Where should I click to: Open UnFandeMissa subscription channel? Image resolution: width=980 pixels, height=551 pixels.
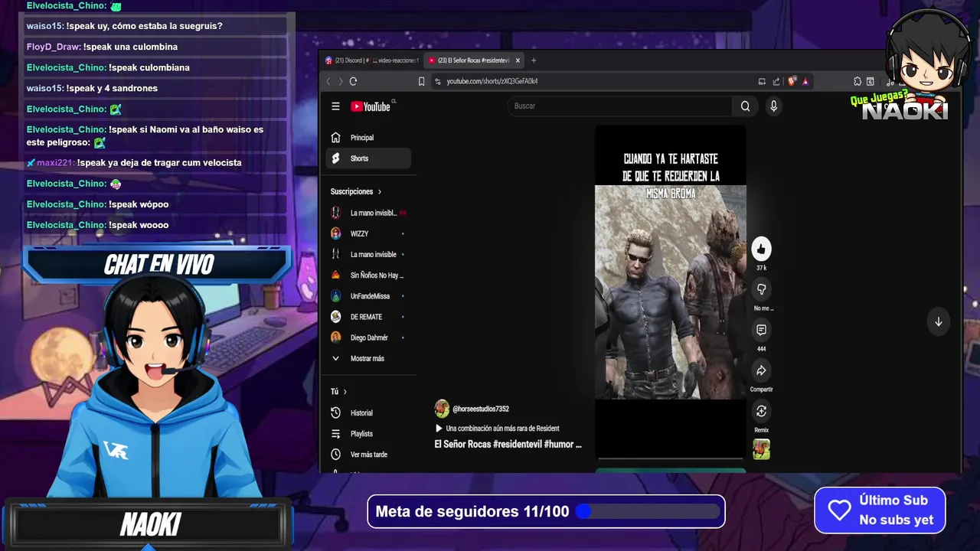pos(368,296)
